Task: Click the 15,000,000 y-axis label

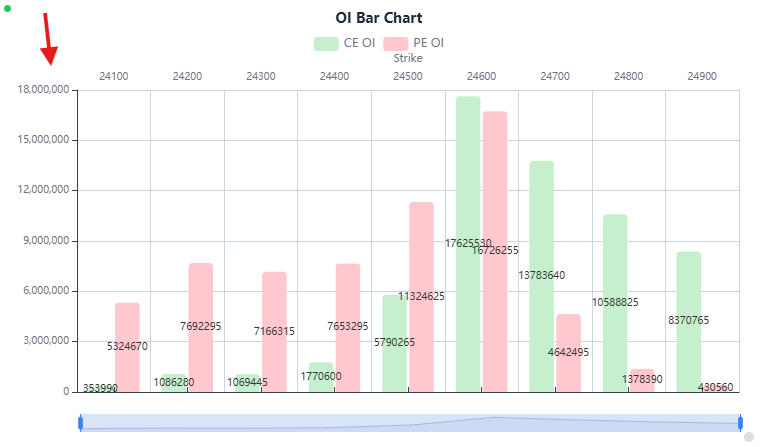Action: [x=43, y=140]
